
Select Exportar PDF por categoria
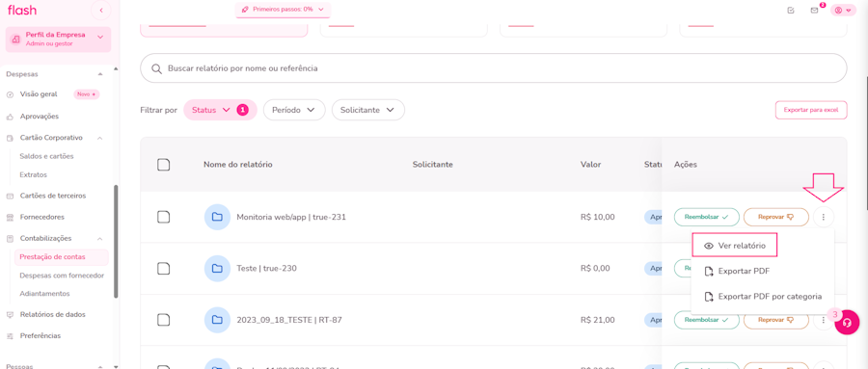pyautogui.click(x=762, y=297)
